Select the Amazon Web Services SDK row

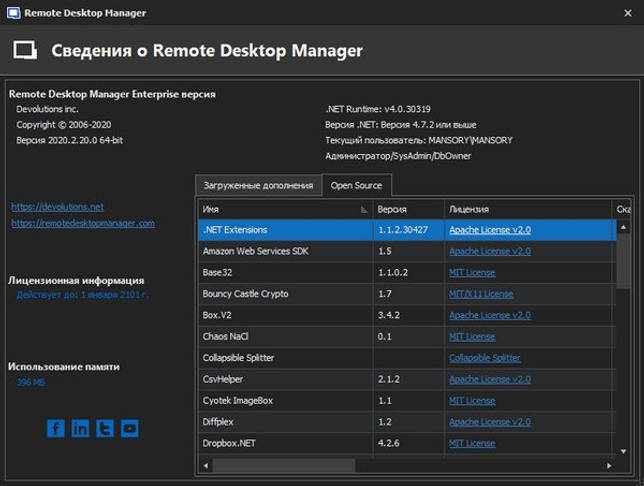point(407,251)
